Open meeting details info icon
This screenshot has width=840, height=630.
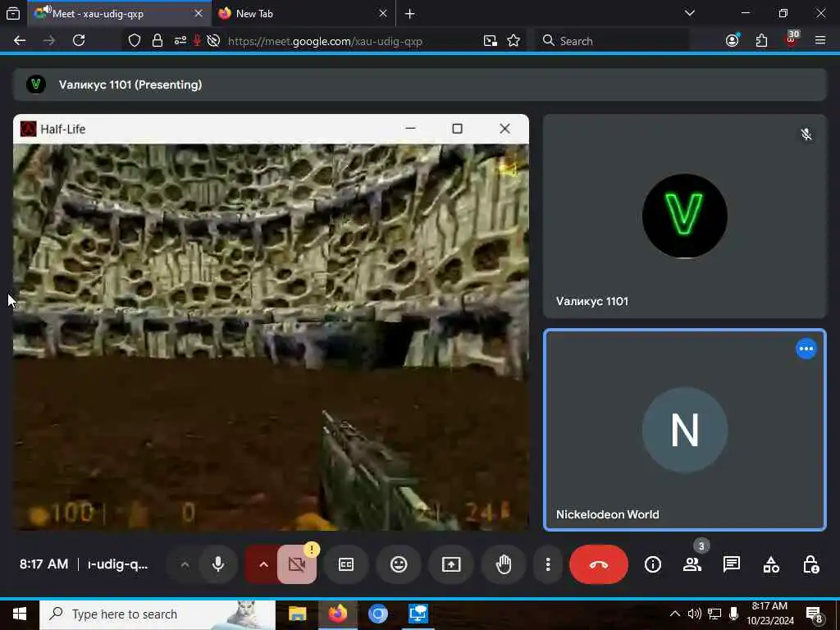coord(652,564)
